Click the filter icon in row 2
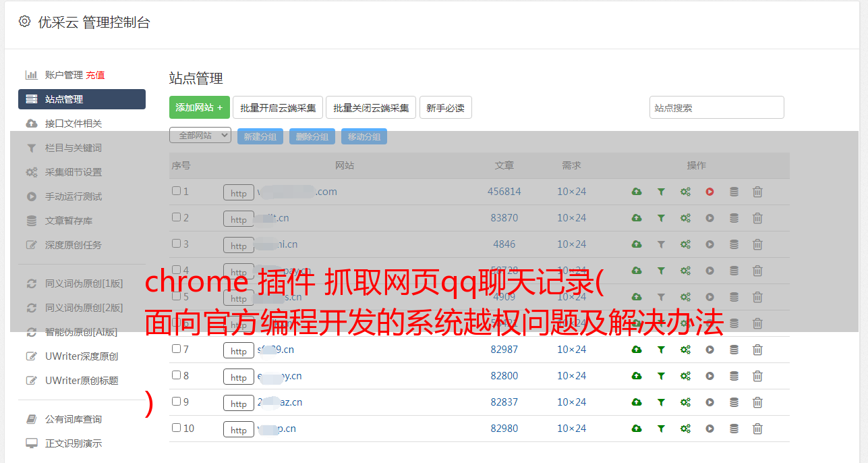This screenshot has height=463, width=868. pos(661,218)
